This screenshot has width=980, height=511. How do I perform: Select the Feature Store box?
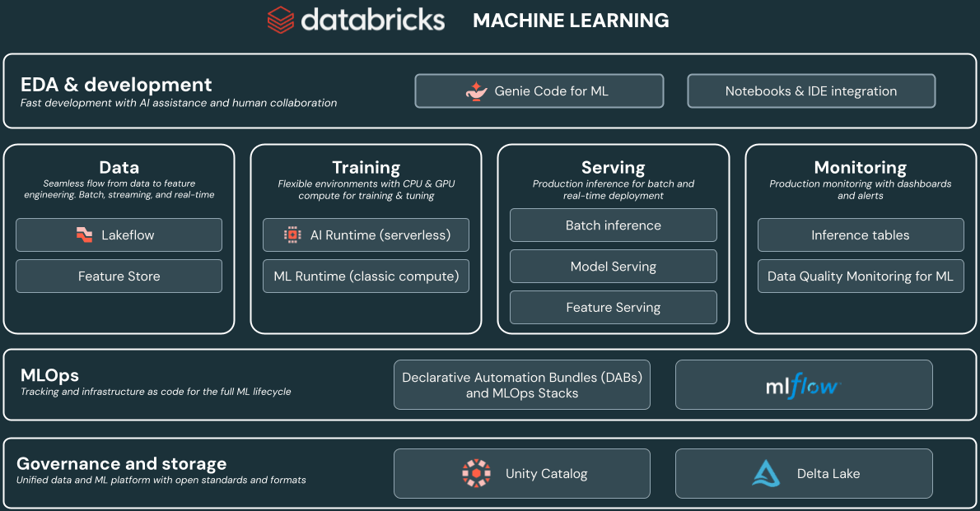[x=119, y=276]
